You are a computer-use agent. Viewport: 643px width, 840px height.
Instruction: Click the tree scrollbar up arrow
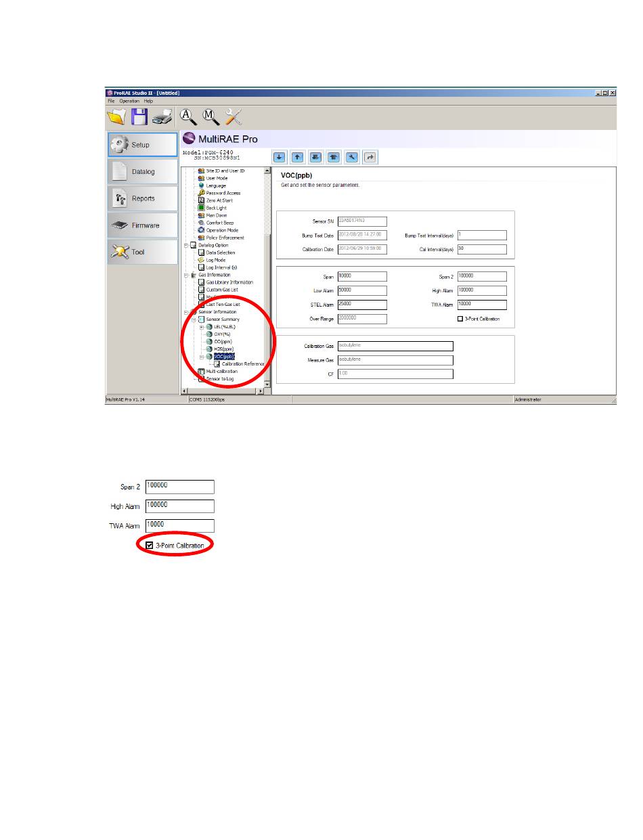(267, 171)
